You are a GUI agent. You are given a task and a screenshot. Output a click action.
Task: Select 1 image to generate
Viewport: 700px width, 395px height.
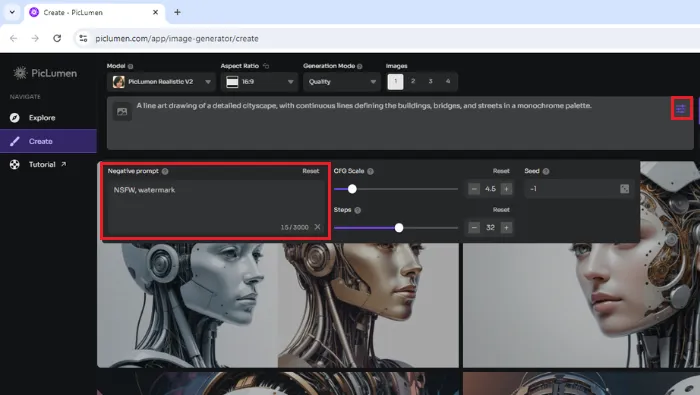click(x=396, y=81)
